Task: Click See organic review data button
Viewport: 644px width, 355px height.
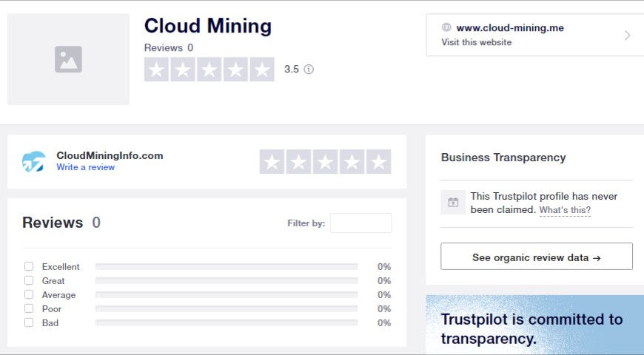Action: pos(537,257)
